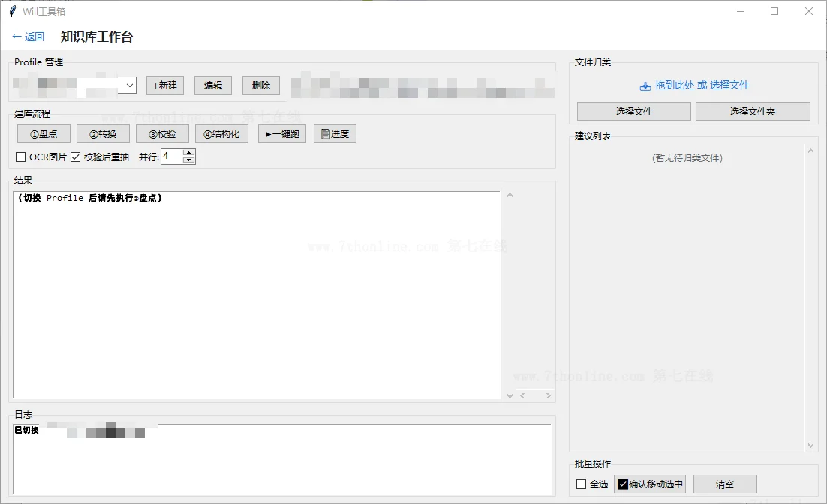
Task: Click the 建议列表 scrollbar up arrow
Action: [x=810, y=151]
